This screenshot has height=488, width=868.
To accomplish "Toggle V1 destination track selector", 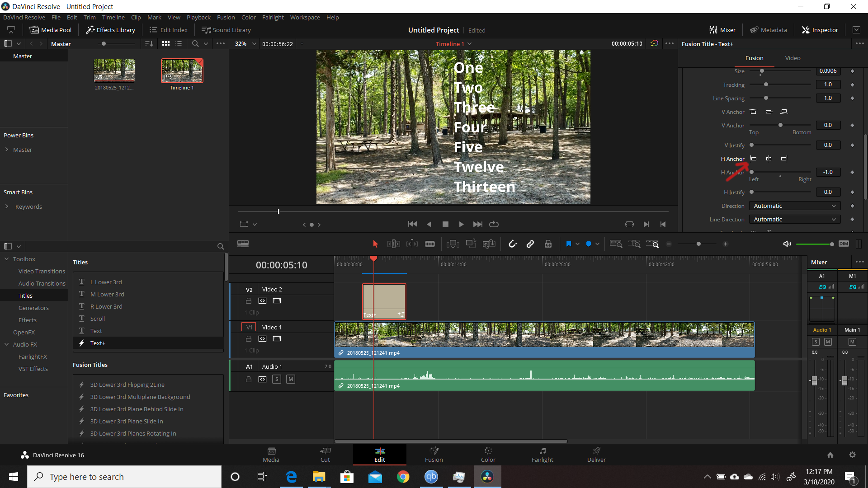I will [249, 327].
